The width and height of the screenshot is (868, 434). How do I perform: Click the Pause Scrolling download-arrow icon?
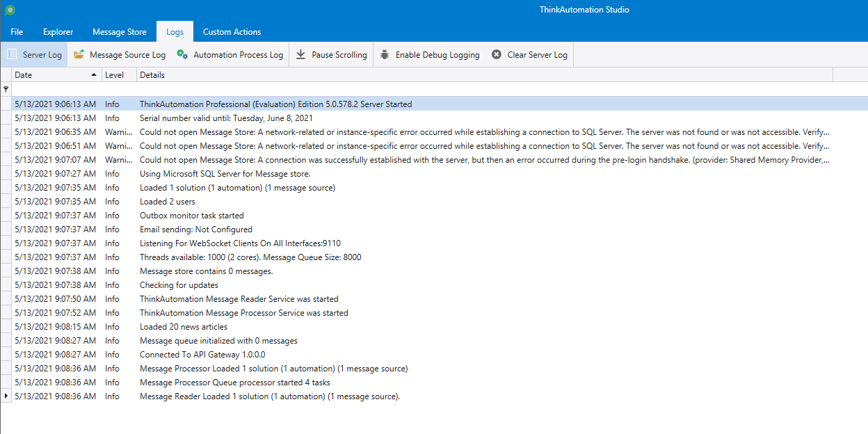click(x=301, y=54)
